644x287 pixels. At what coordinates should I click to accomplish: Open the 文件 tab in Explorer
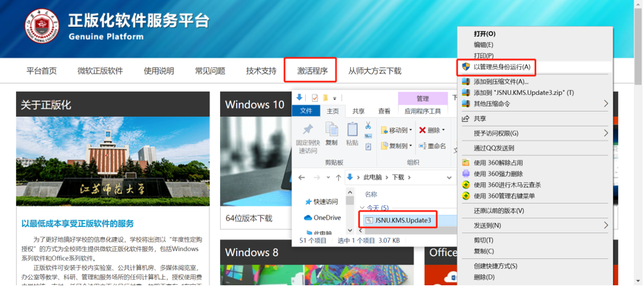pos(307,111)
